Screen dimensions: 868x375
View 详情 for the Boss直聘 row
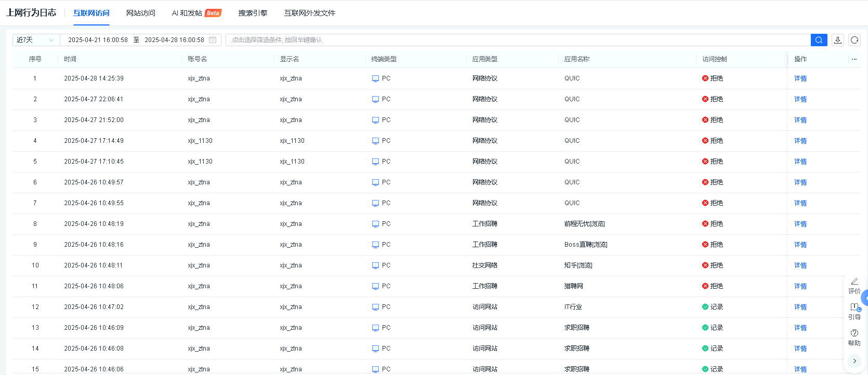[x=800, y=245]
